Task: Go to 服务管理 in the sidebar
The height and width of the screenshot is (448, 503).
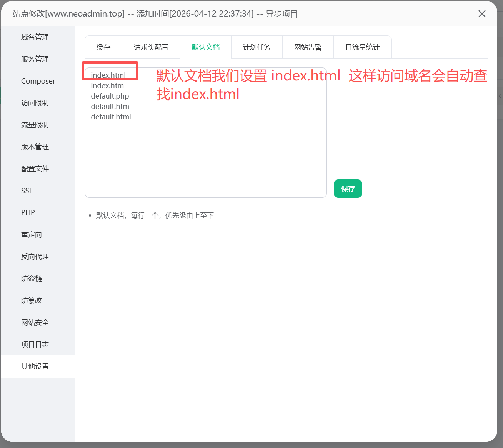Action: [x=35, y=59]
